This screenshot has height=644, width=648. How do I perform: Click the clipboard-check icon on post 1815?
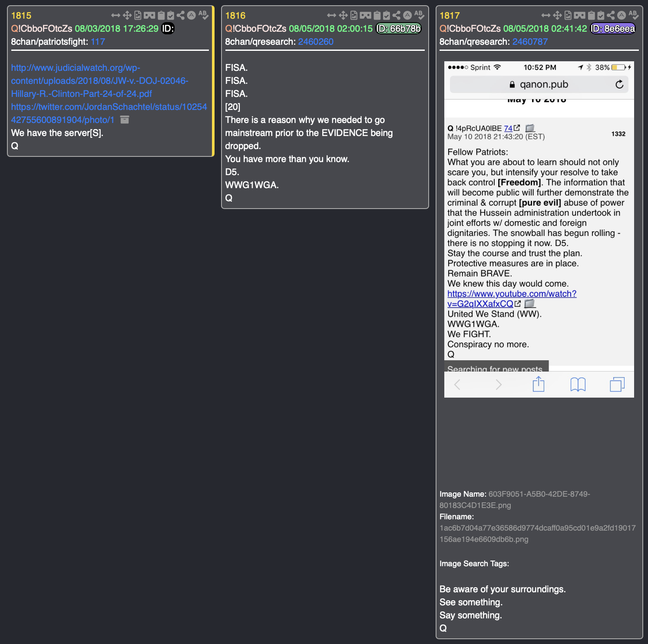(171, 16)
